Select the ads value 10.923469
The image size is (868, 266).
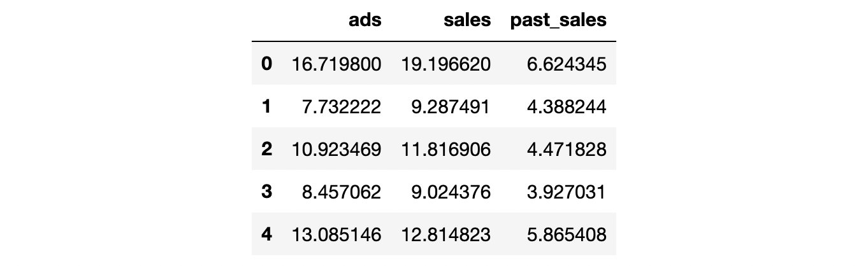pos(336,149)
